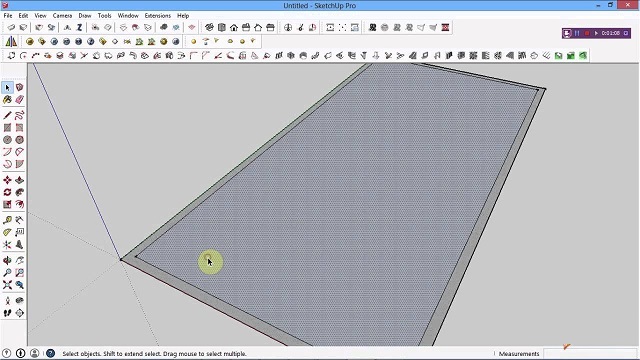
Task: Select the Text label tool
Action: (x=19, y=232)
